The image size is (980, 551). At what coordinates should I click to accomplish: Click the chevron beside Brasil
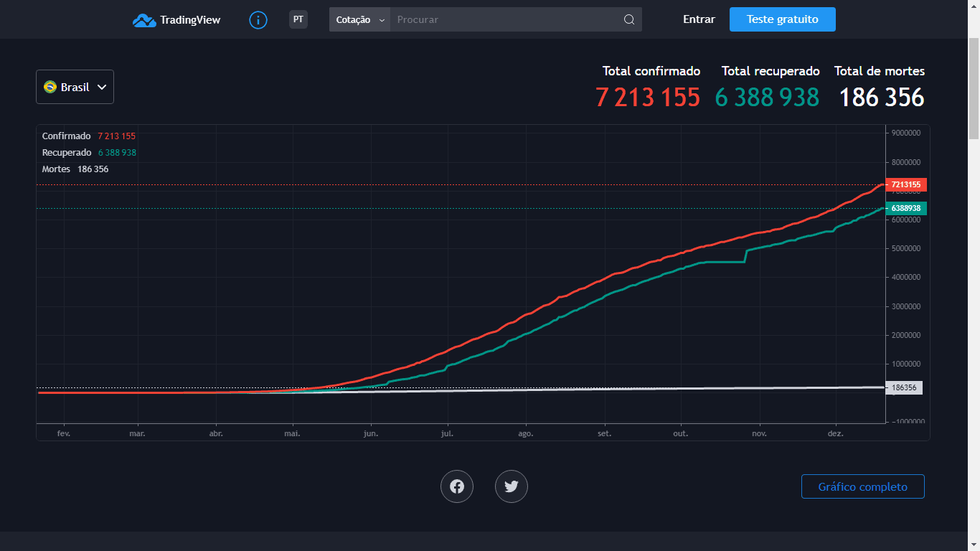(102, 87)
